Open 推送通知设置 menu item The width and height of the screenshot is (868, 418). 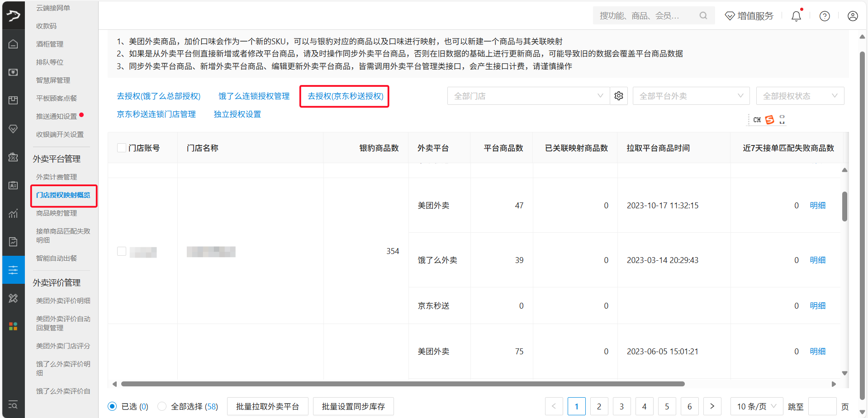[57, 116]
